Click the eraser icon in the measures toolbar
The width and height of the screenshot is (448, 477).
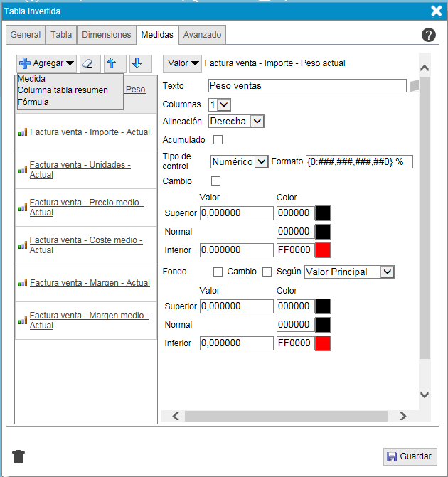[90, 63]
